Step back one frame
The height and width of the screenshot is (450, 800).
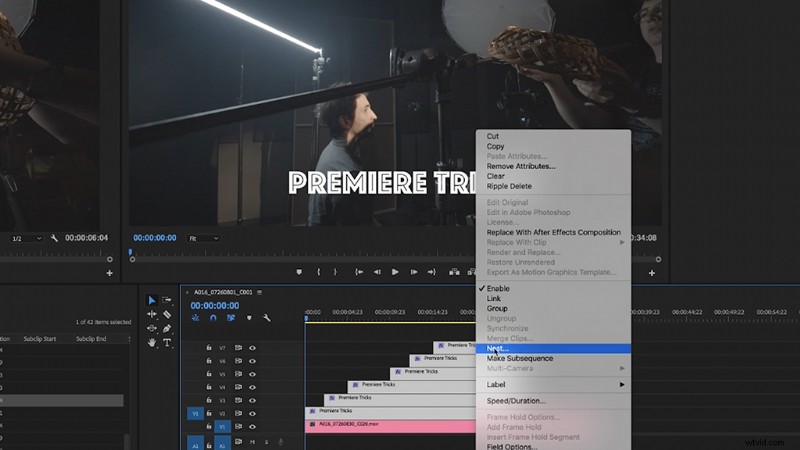(377, 272)
